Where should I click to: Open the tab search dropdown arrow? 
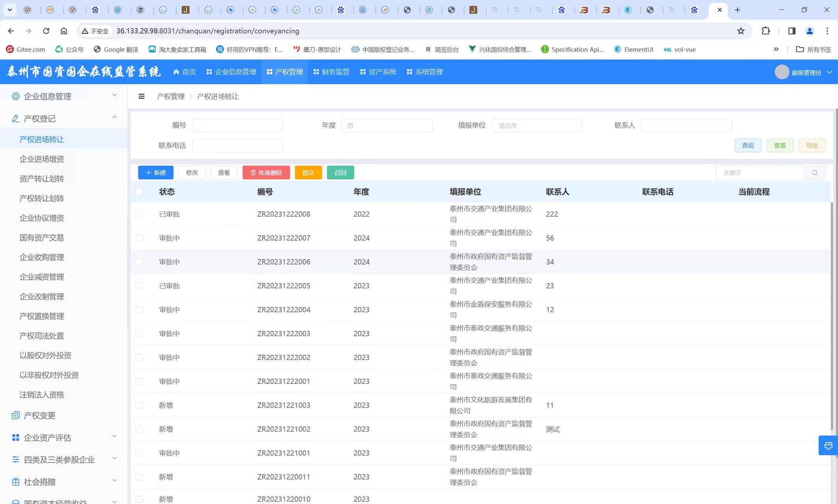pos(9,10)
